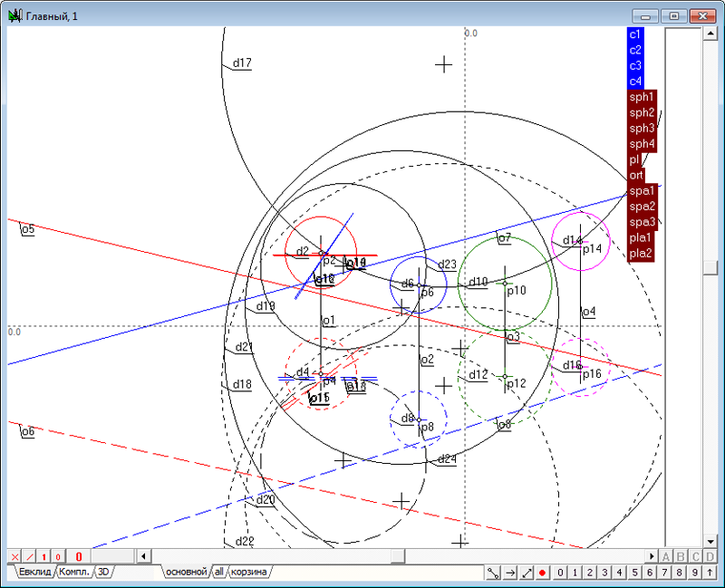Click the red X icon in bottom toolbar
Image resolution: width=725 pixels, height=588 pixels.
14,556
